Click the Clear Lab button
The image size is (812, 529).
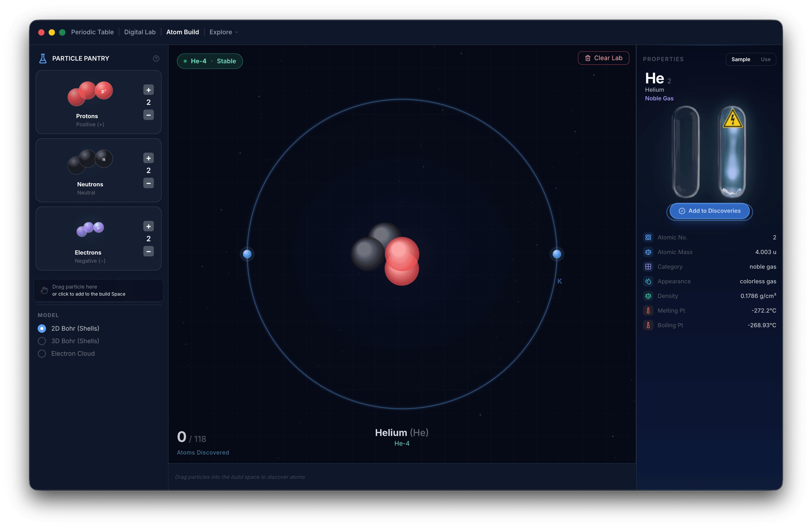click(603, 58)
